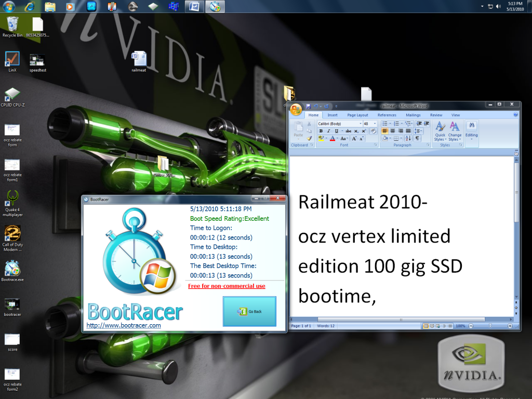The width and height of the screenshot is (532, 399).
Task: Click Format Painter brush icon
Action: pos(309,138)
